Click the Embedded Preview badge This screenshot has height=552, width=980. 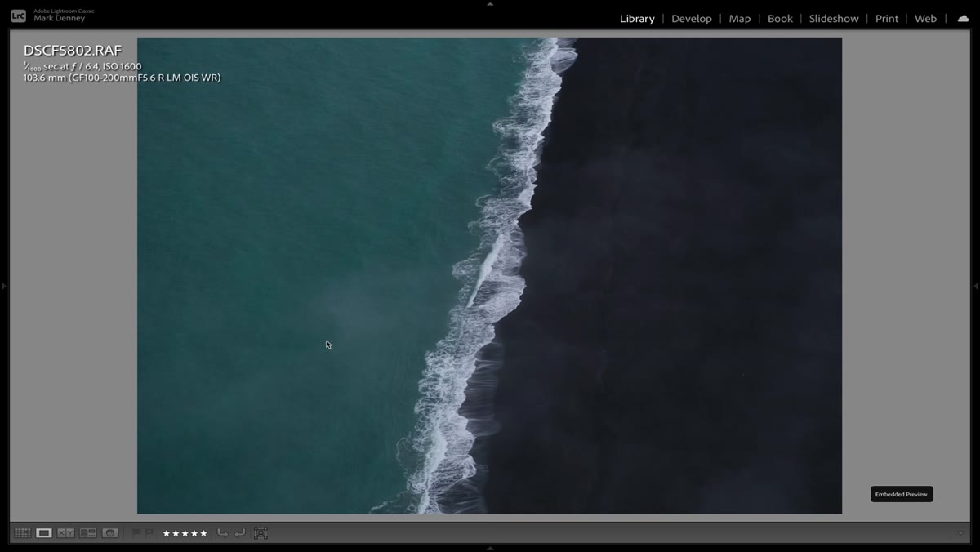902,494
